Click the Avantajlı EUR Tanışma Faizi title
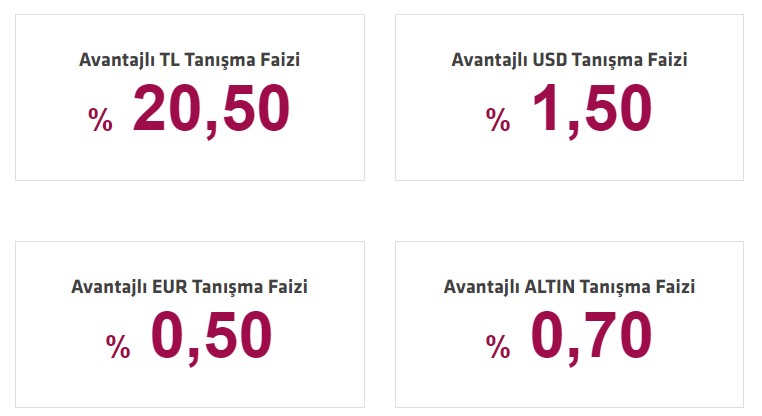The width and height of the screenshot is (762, 416). (190, 287)
